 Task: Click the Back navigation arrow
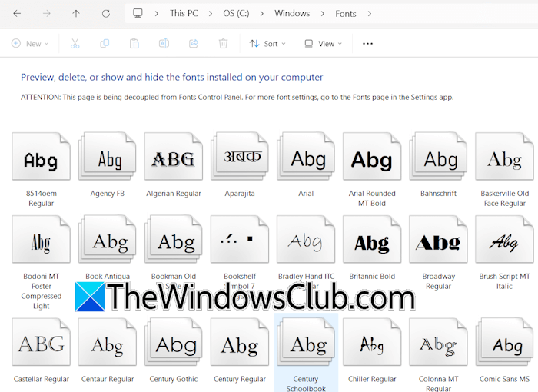coord(17,14)
